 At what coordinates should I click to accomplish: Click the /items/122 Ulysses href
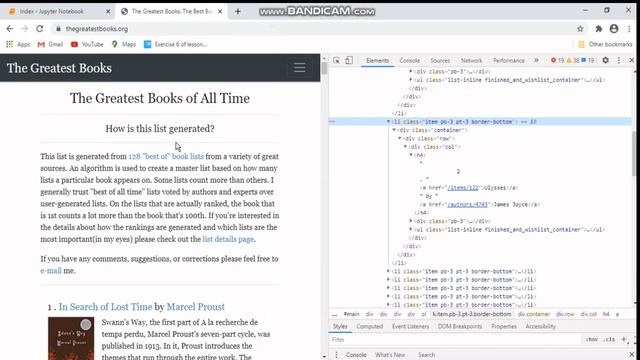pyautogui.click(x=463, y=188)
